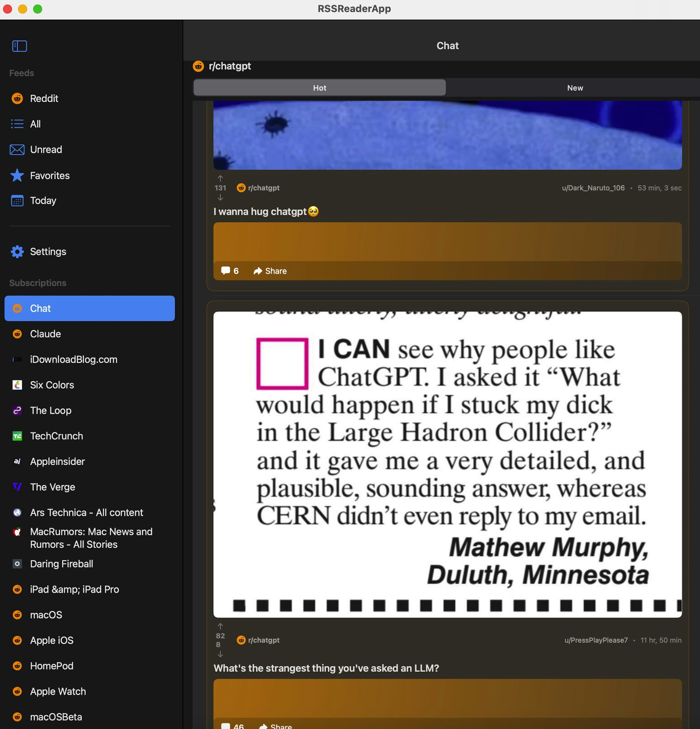
Task: Switch to the New tab
Action: 575,88
